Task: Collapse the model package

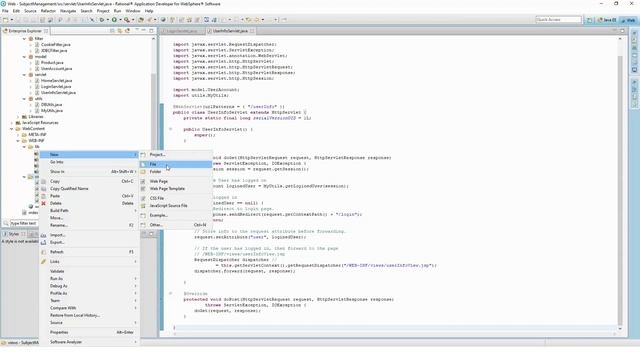Action: tap(24, 57)
